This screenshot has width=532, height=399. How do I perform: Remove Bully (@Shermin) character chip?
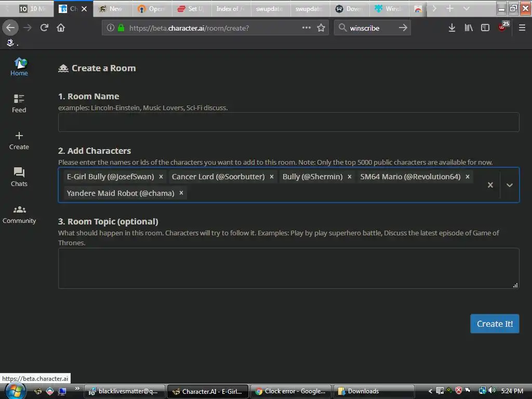tap(350, 177)
